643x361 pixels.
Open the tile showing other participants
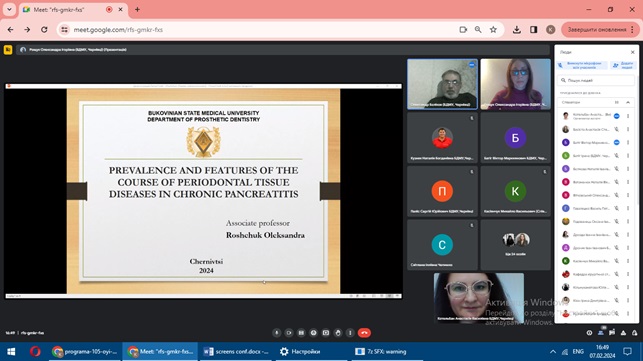(x=515, y=245)
